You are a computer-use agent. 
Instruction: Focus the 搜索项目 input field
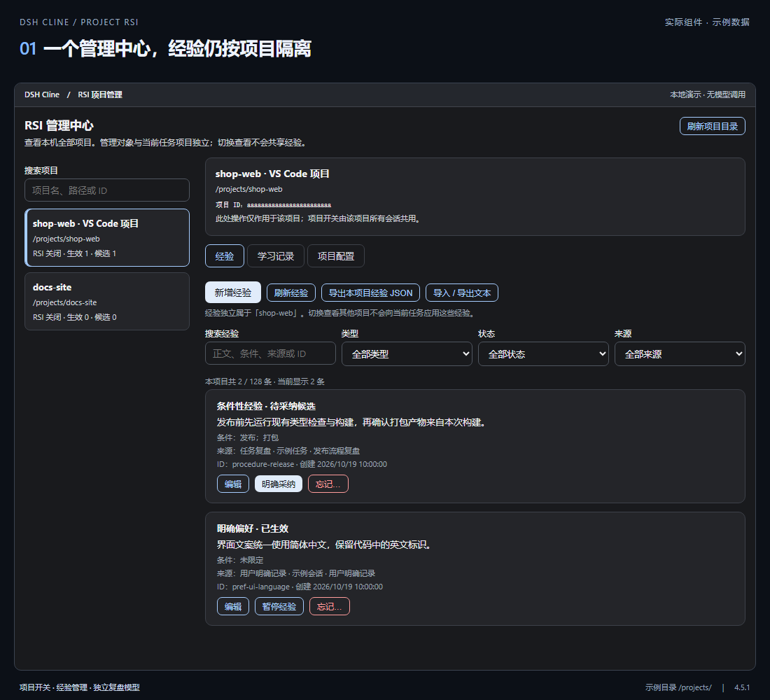coord(107,190)
